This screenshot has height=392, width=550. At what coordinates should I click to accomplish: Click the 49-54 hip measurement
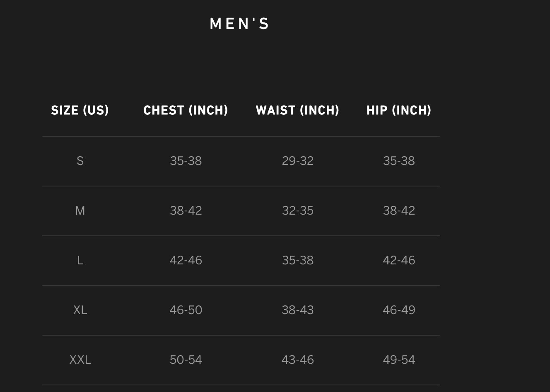[x=399, y=360]
